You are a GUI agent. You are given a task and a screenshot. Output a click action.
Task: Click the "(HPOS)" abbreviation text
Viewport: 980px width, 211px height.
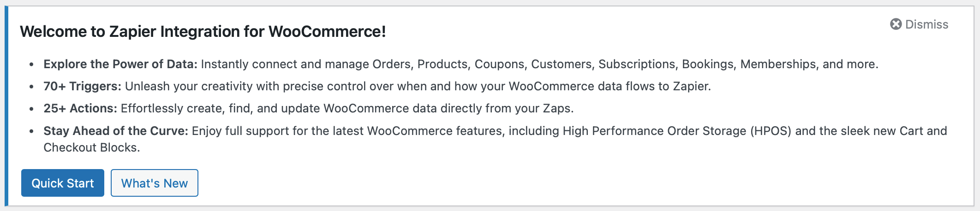coord(771,131)
